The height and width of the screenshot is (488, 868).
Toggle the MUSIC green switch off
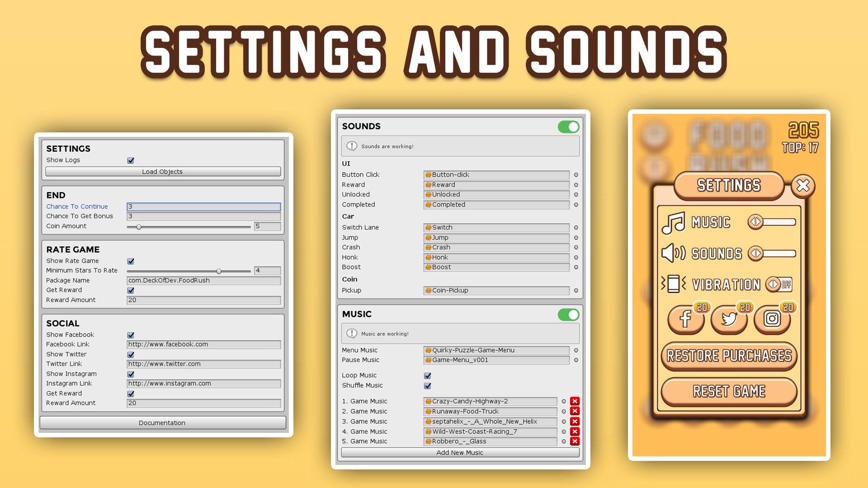pyautogui.click(x=568, y=314)
